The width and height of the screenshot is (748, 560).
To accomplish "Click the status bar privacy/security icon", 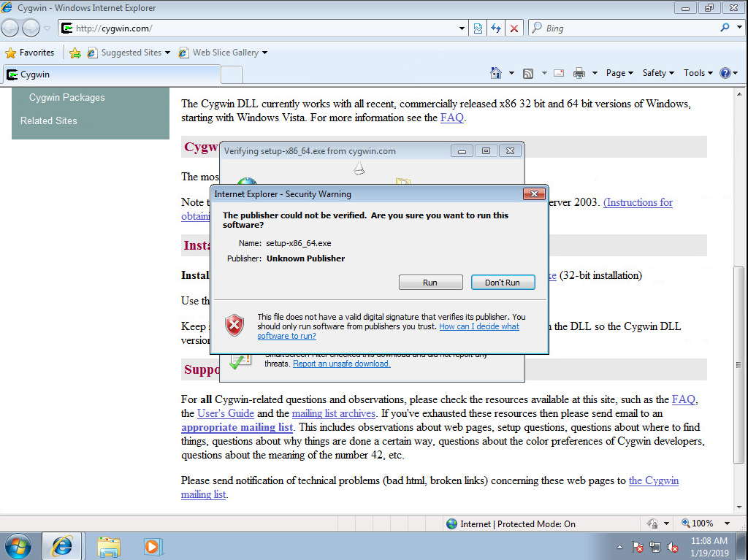I will point(652,523).
